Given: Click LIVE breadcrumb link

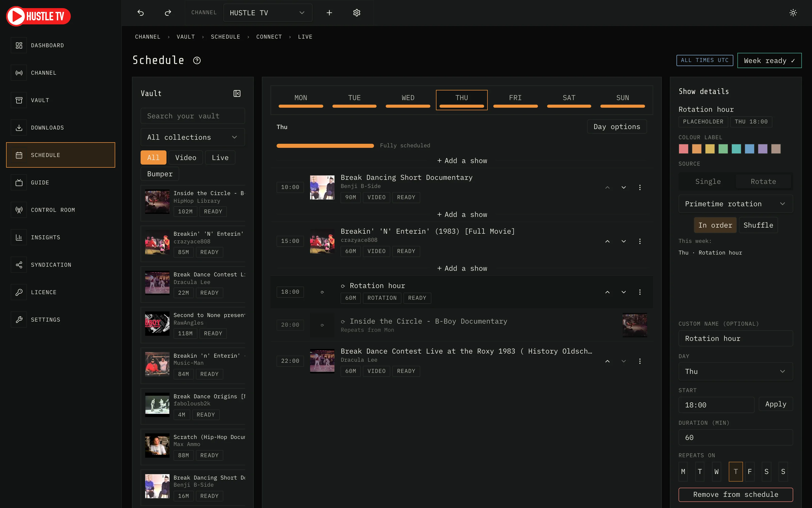Looking at the screenshot, I should point(305,37).
